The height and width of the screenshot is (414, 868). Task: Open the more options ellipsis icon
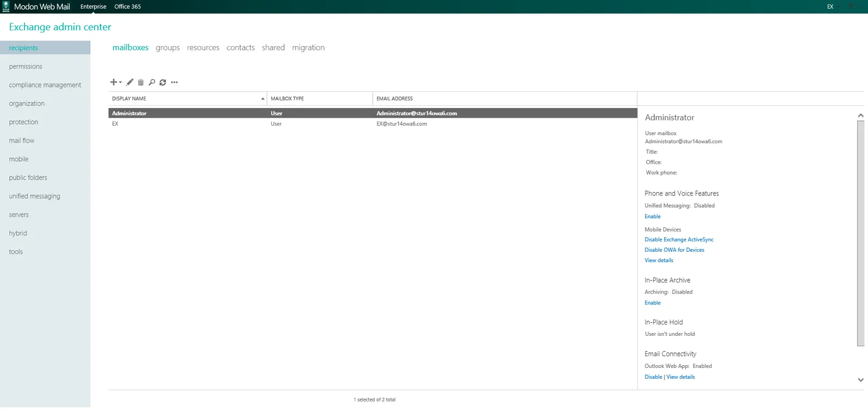(174, 82)
